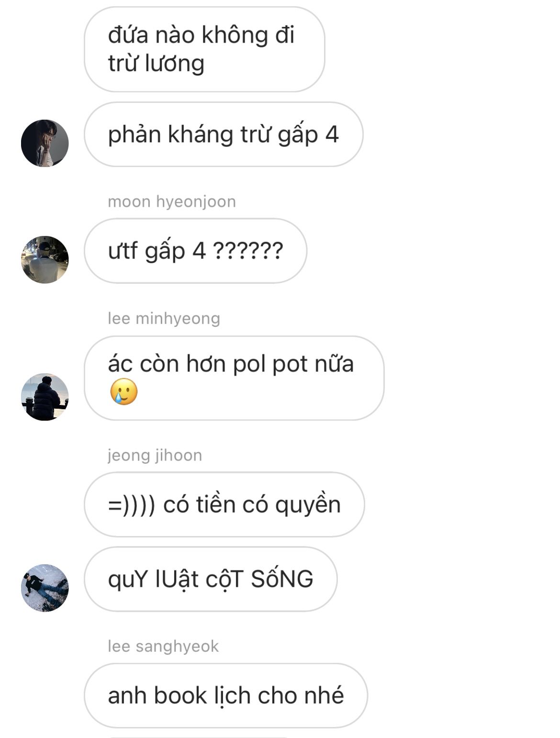Tap the cut-off bubble at the bottom edge

199,737
